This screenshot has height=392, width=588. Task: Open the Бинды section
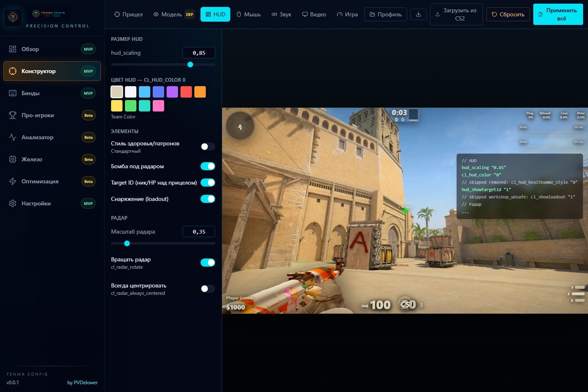52,93
